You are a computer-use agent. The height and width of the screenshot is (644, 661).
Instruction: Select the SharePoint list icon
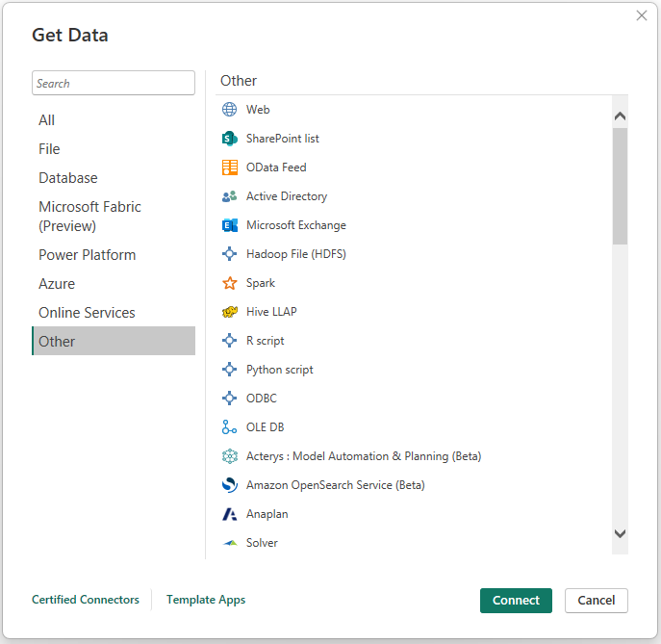[229, 139]
